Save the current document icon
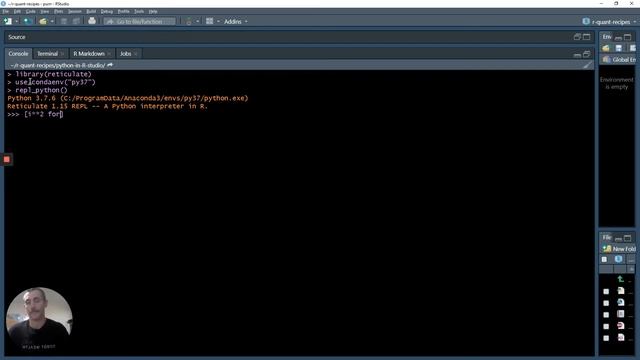 click(64, 21)
